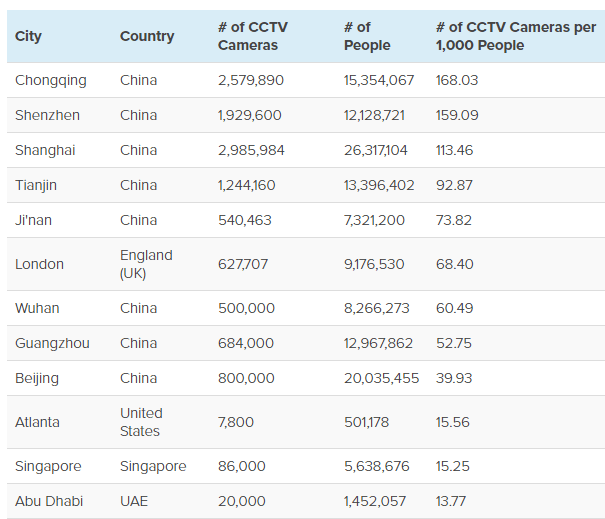The width and height of the screenshot is (605, 519).
Task: Click the Country column header
Action: click(x=147, y=36)
